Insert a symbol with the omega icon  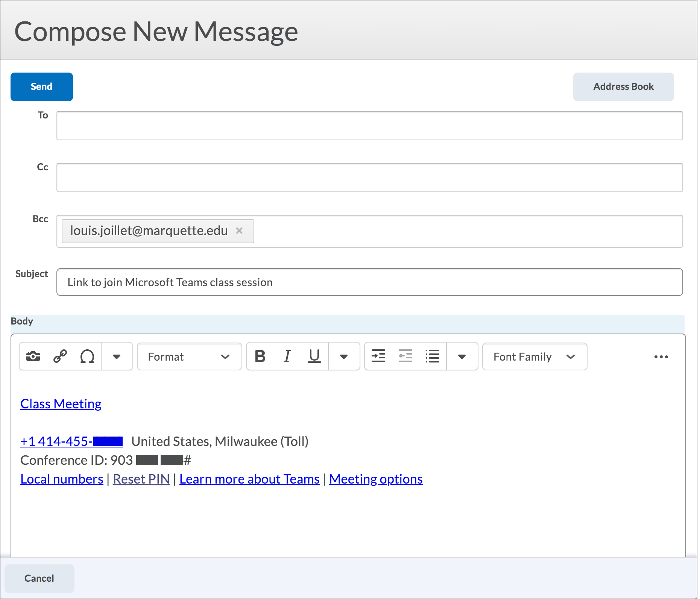(x=87, y=356)
